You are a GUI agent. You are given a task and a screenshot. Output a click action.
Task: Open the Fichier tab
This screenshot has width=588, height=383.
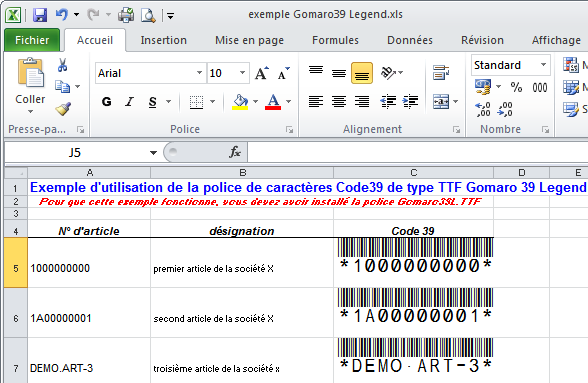32,40
